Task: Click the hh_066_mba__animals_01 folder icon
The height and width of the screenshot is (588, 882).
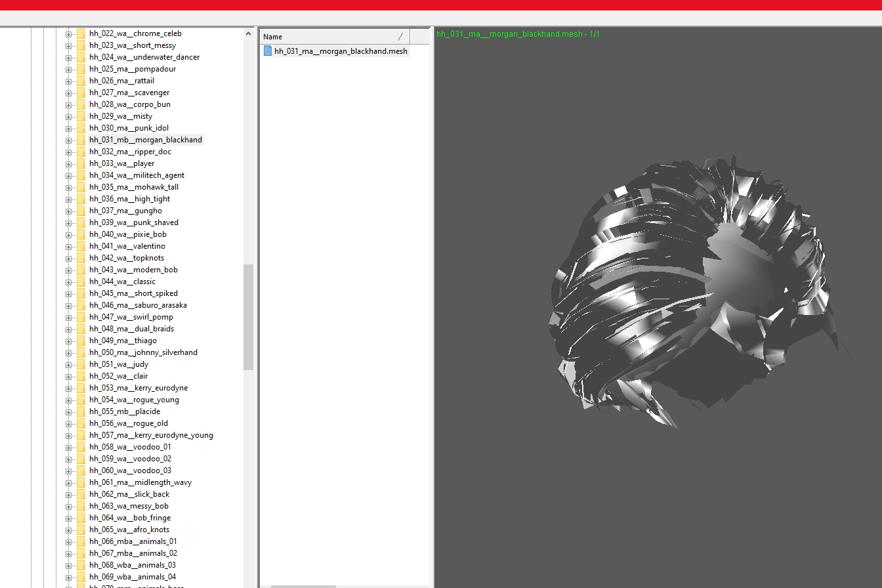Action: coord(81,541)
